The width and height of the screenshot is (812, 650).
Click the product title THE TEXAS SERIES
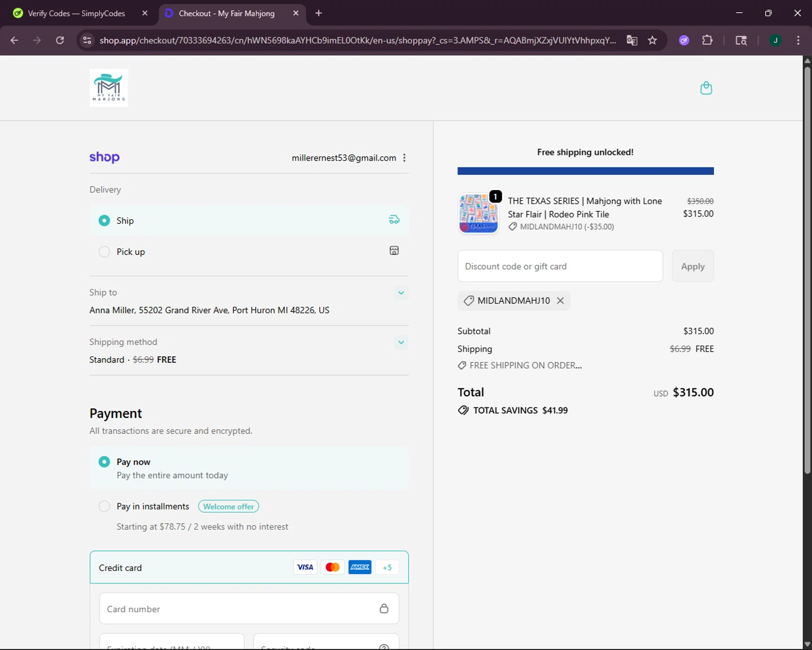tap(585, 207)
